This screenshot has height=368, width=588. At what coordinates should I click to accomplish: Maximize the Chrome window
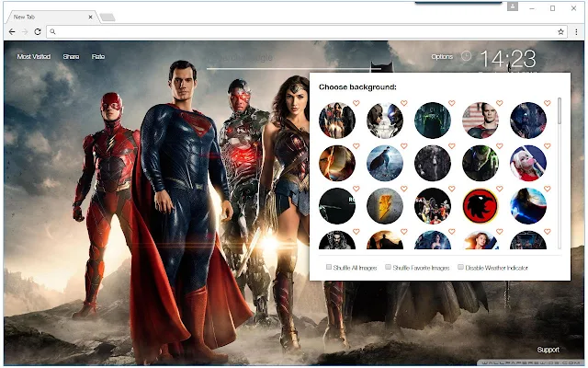[552, 8]
